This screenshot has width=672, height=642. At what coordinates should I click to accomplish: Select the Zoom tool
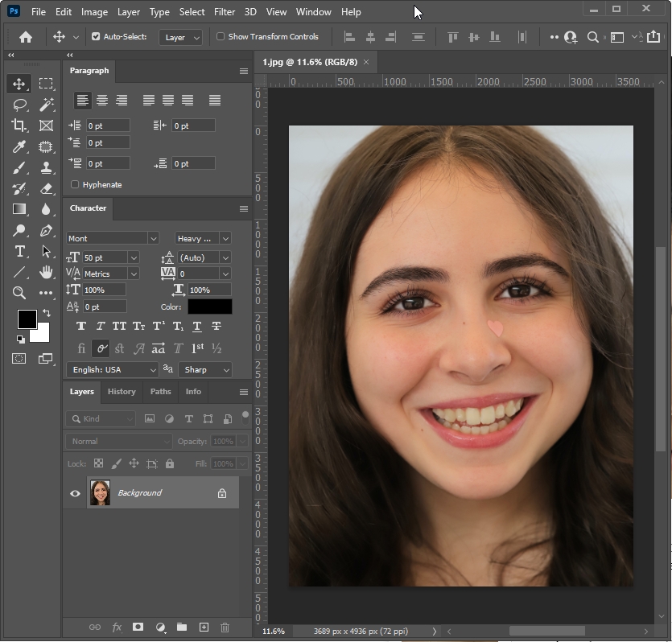click(x=20, y=294)
